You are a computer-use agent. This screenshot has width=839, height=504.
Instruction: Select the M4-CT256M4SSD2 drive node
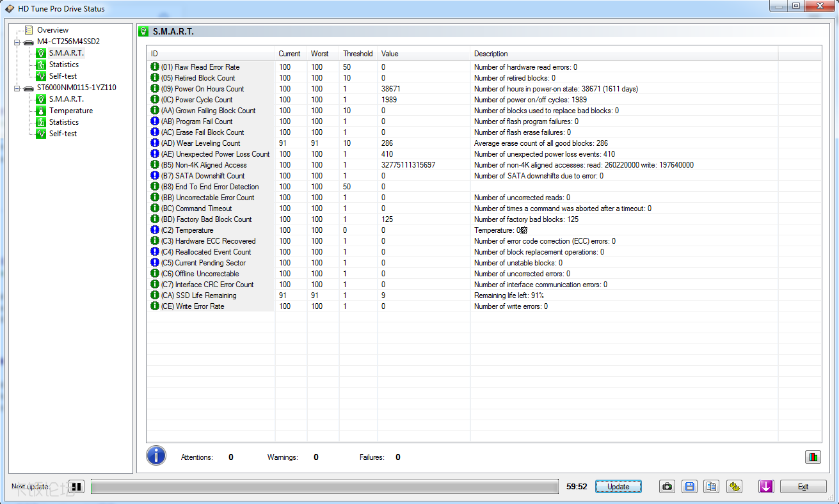point(68,42)
